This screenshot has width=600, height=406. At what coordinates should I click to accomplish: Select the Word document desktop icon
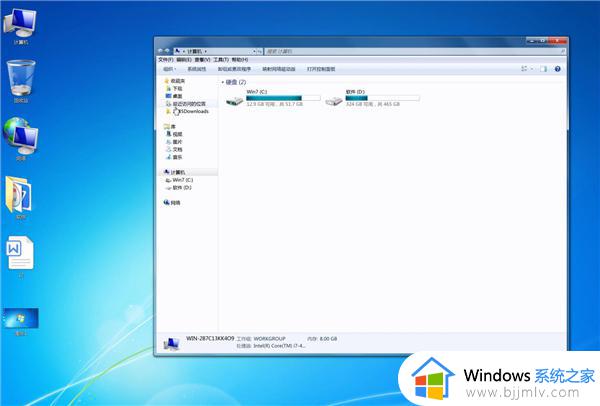[x=20, y=256]
